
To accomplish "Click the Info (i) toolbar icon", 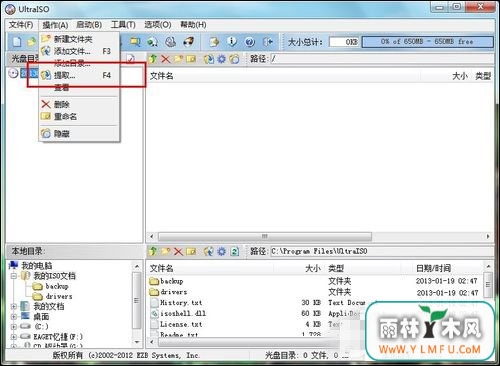I will click(232, 42).
